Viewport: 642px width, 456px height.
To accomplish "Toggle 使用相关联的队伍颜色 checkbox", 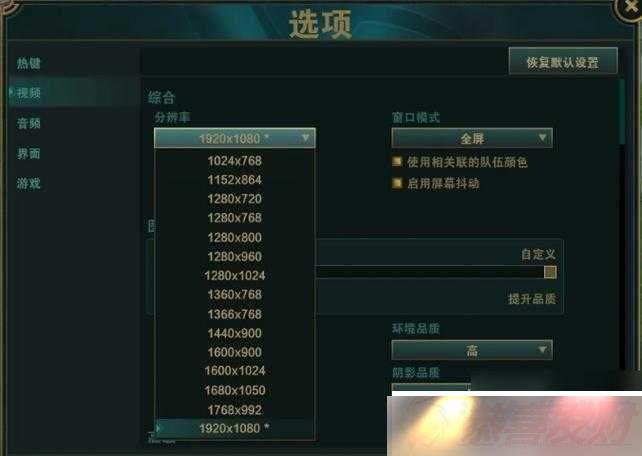I will (396, 162).
